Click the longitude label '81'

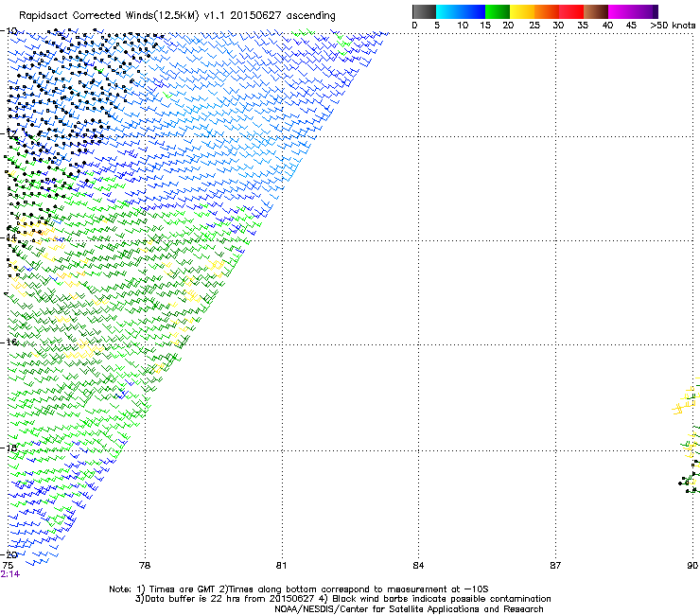click(x=281, y=566)
